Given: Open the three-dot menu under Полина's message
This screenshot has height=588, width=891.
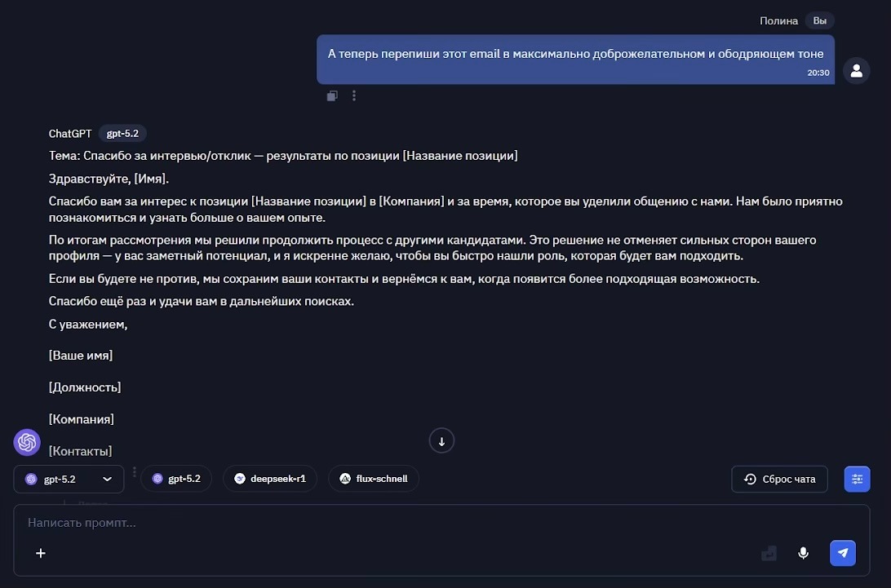Looking at the screenshot, I should point(354,95).
